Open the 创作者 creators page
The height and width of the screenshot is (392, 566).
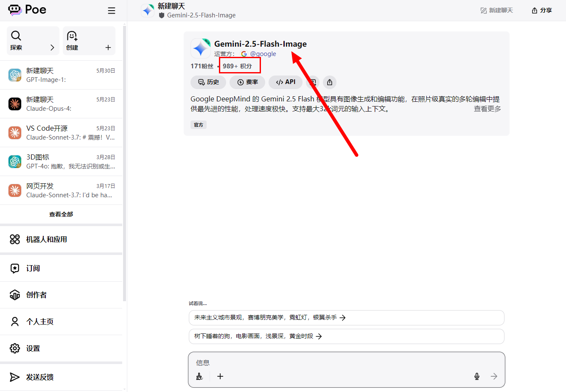[x=61, y=295]
